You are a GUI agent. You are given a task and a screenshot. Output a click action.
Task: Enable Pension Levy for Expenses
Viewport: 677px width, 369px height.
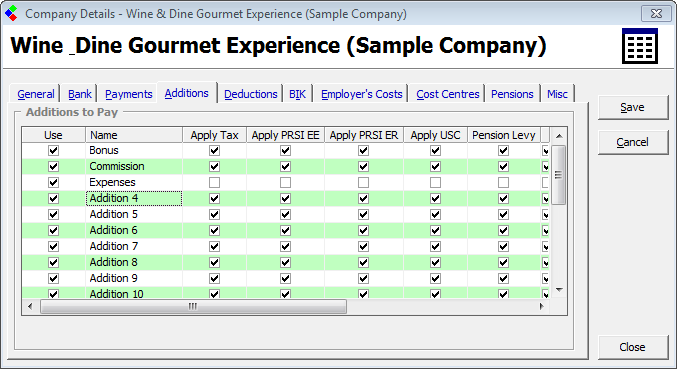[x=503, y=182]
